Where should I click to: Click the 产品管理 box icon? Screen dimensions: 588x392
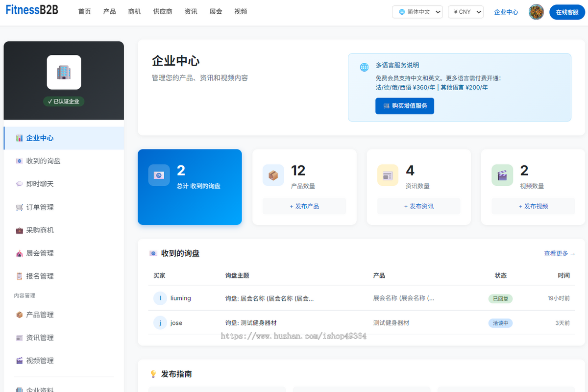[x=19, y=315]
